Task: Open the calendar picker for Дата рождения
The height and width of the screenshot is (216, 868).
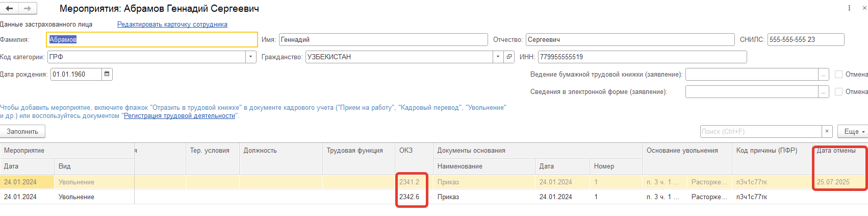Action: coord(107,75)
